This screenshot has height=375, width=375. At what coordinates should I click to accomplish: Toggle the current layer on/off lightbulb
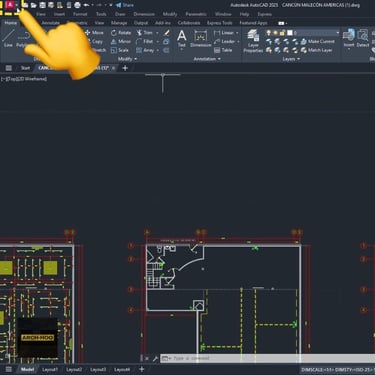269,33
